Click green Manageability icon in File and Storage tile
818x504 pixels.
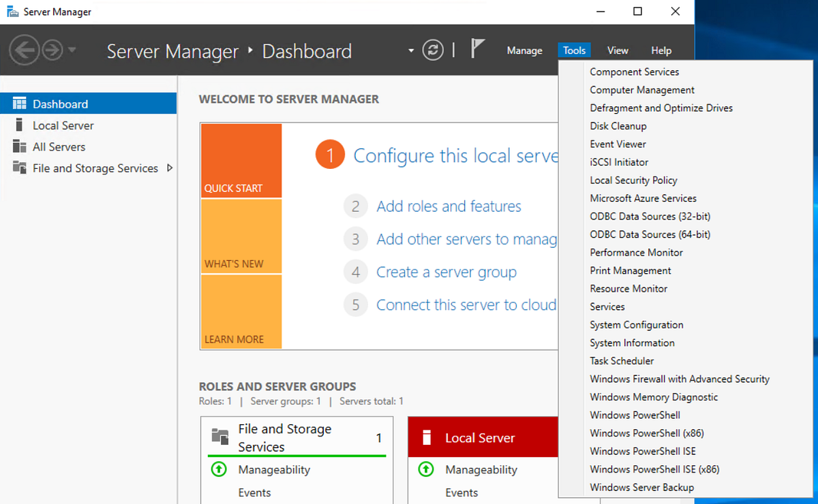click(x=219, y=469)
